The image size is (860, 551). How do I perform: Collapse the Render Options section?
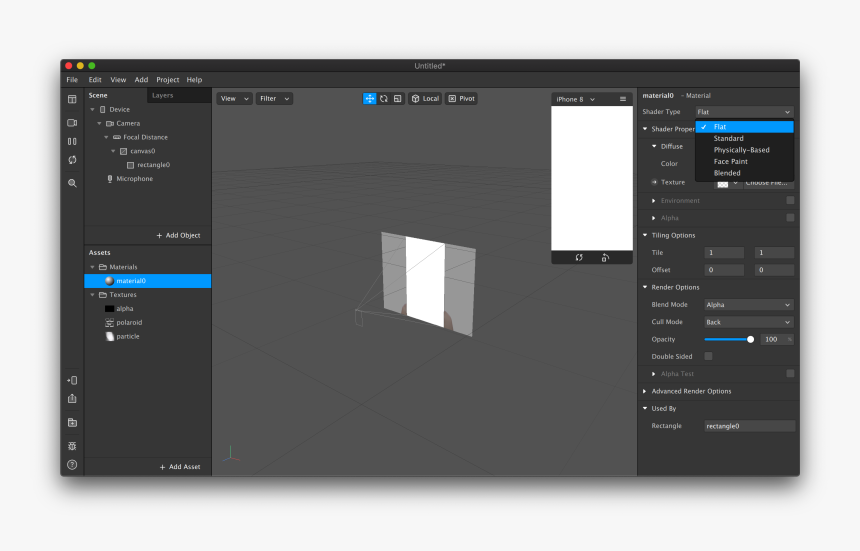(645, 287)
